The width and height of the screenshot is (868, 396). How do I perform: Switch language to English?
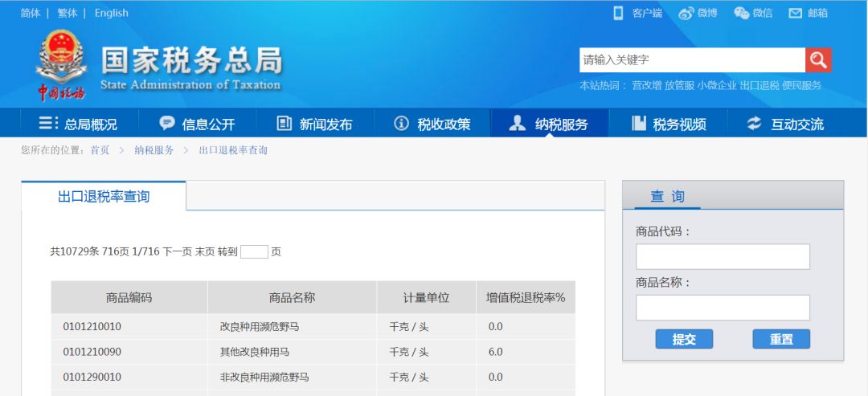111,14
